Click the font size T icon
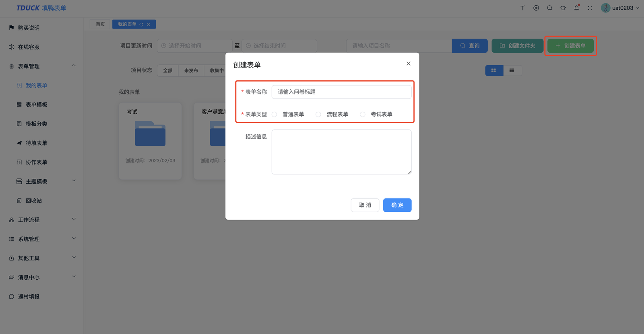Image resolution: width=644 pixels, height=334 pixels. [x=522, y=8]
